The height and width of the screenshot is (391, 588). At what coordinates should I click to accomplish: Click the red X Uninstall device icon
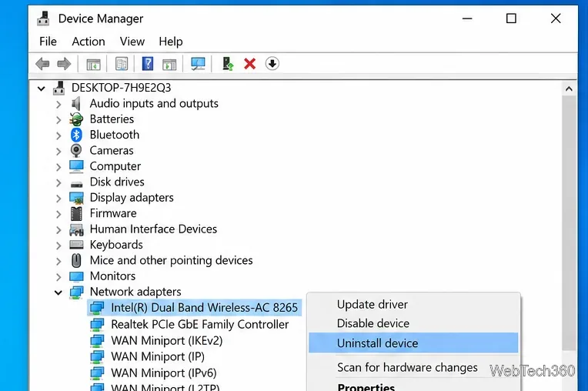tap(250, 64)
